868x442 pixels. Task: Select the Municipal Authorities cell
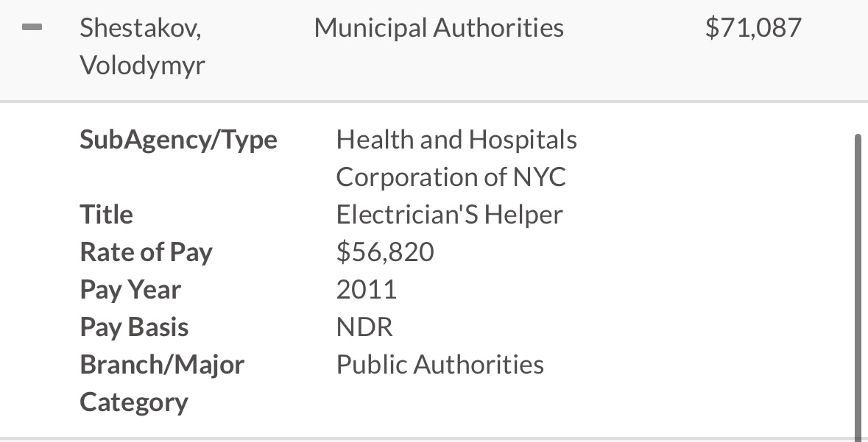coord(439,28)
